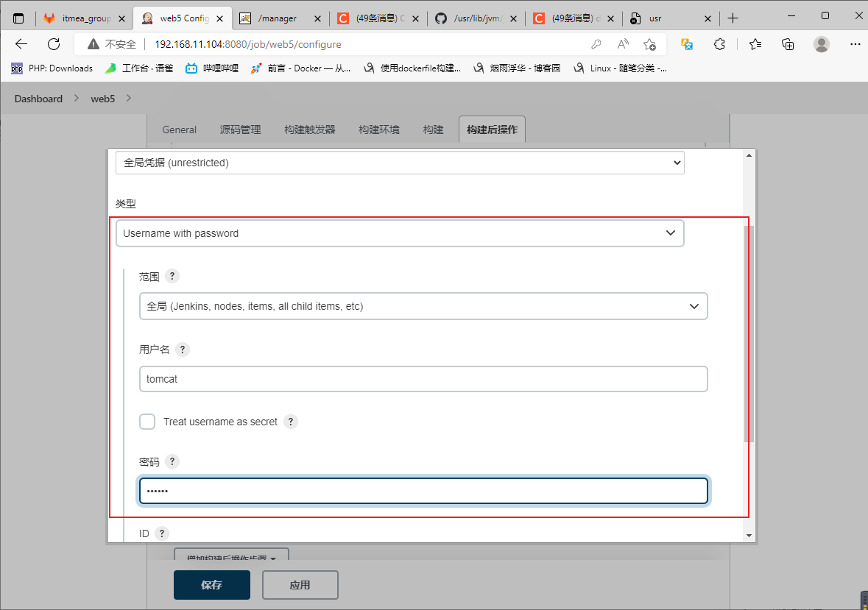Click the 用户名 input containing tomcat
Image resolution: width=868 pixels, height=610 pixels.
pyautogui.click(x=423, y=379)
